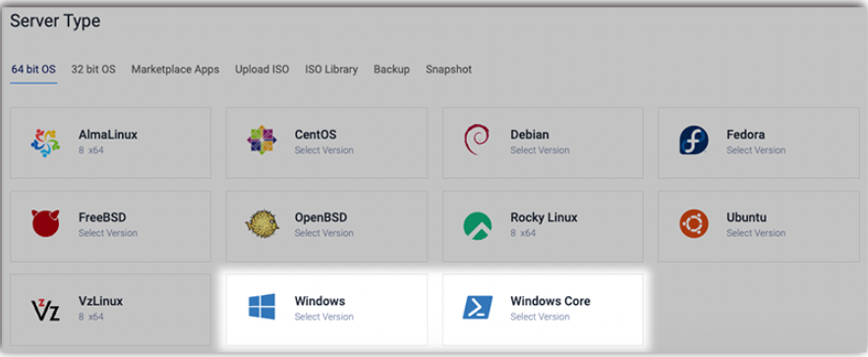Click the OpenBSD pufferfish icon
868x357 pixels.
[x=262, y=224]
